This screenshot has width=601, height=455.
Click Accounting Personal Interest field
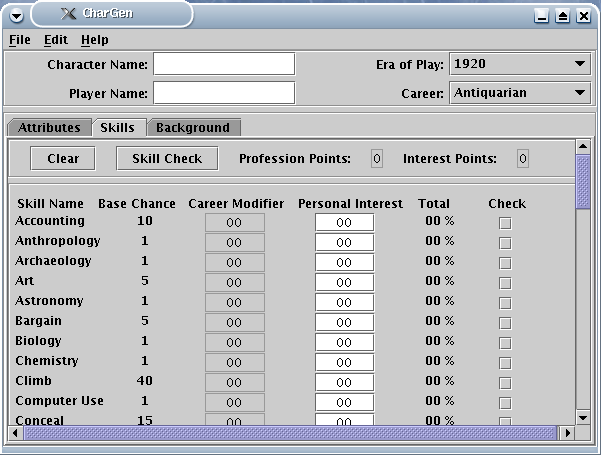[x=344, y=223]
